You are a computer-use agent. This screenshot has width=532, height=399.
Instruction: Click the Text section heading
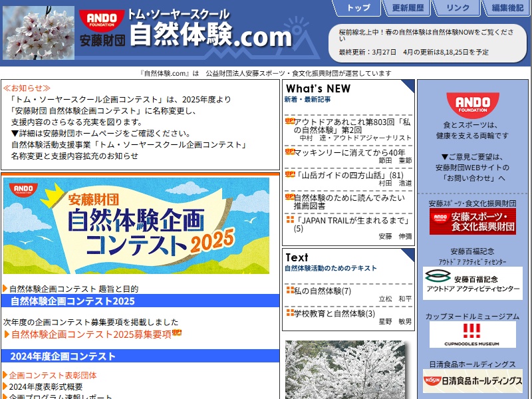297,257
